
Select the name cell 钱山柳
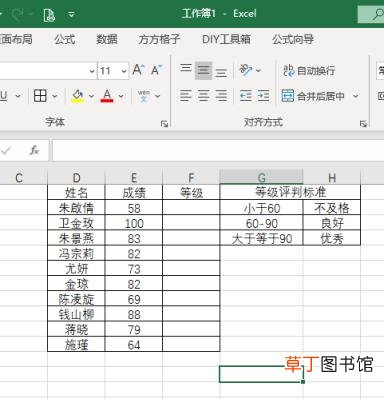pos(76,314)
